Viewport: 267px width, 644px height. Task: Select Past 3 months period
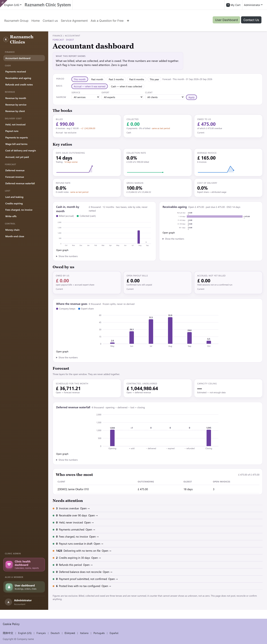[116, 79]
